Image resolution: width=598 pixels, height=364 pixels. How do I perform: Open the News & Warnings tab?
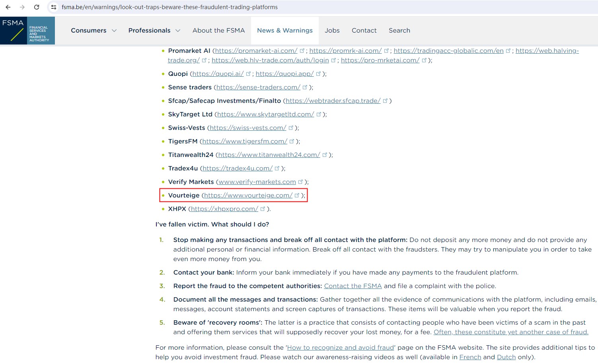[284, 31]
